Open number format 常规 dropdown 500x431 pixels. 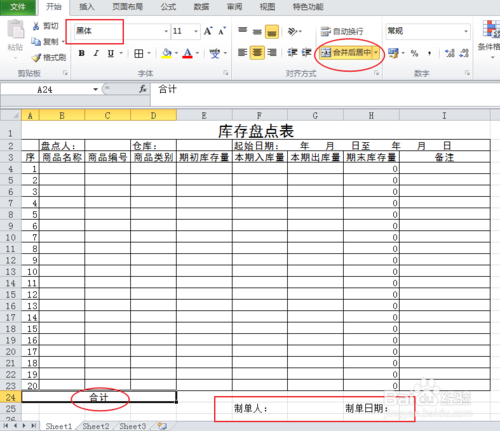pos(466,31)
